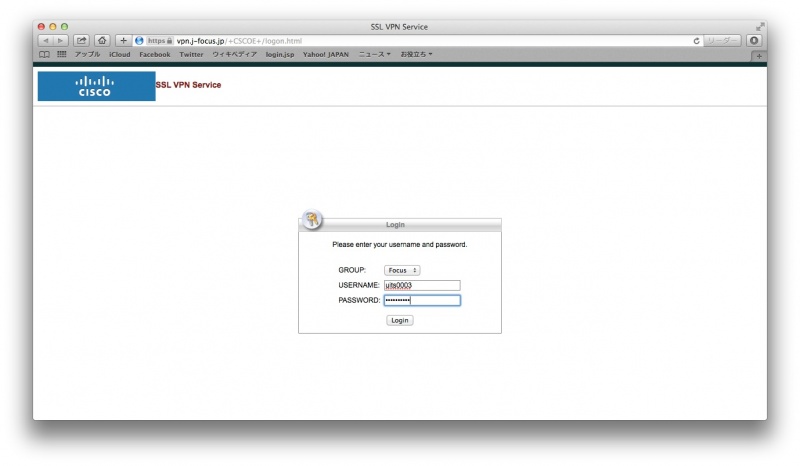Reload the page with the refresh icon

pyautogui.click(x=696, y=41)
